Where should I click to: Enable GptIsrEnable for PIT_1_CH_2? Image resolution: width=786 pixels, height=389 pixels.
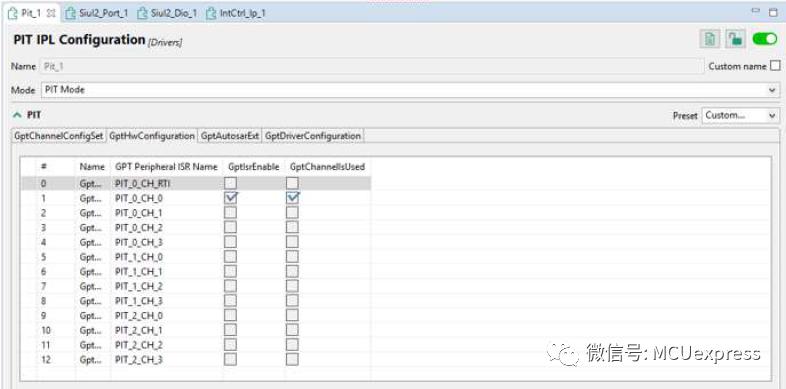[231, 286]
